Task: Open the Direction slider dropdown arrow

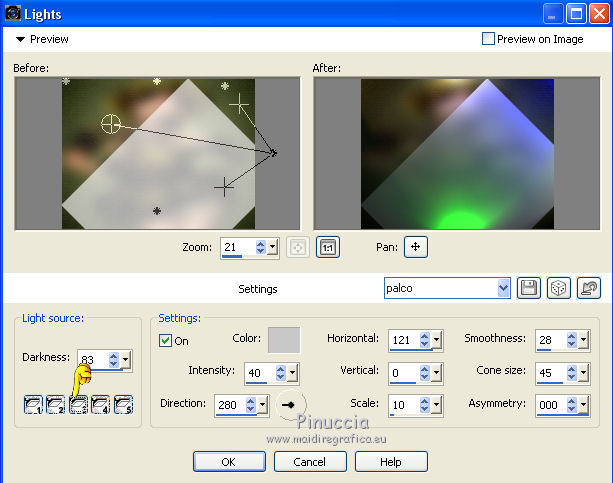Action: pyautogui.click(x=263, y=405)
